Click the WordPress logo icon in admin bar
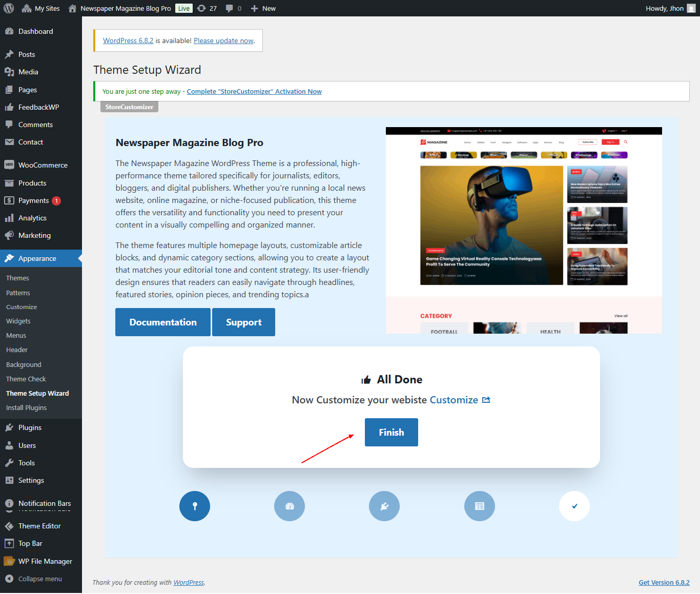The image size is (700, 594). click(9, 8)
